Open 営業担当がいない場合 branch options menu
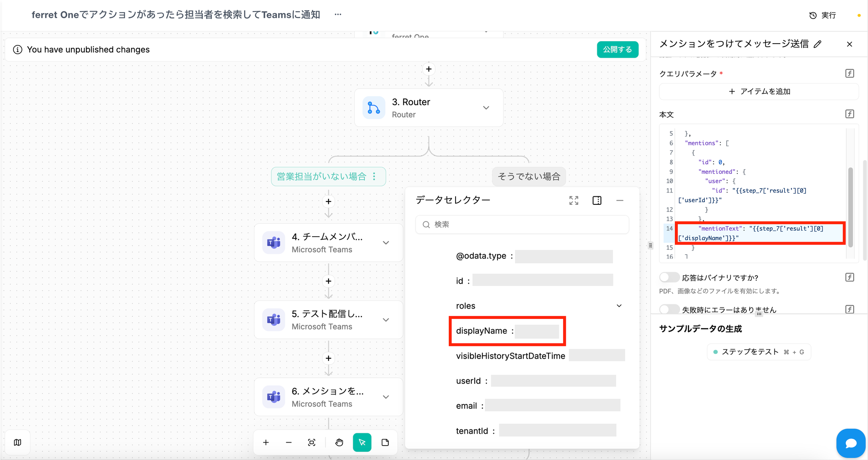 click(x=374, y=176)
